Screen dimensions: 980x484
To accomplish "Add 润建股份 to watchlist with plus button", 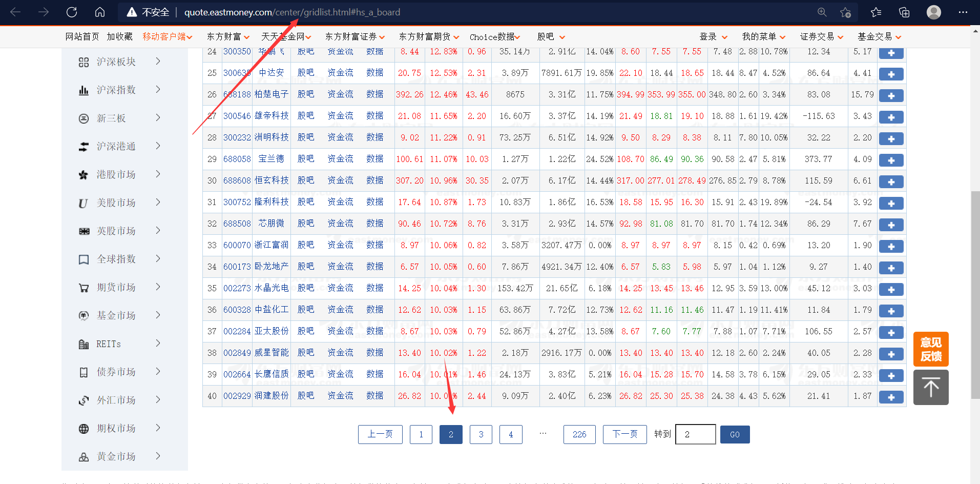I will (891, 397).
